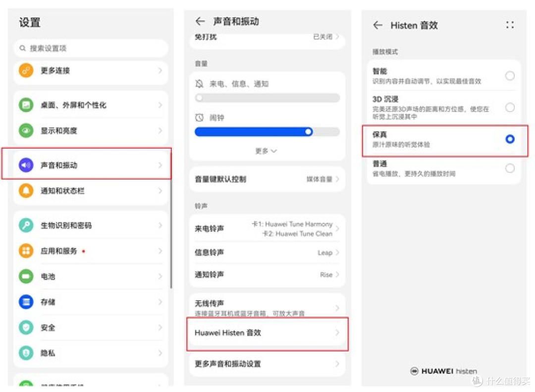Click the blue 闹钟 volume slider

click(267, 132)
